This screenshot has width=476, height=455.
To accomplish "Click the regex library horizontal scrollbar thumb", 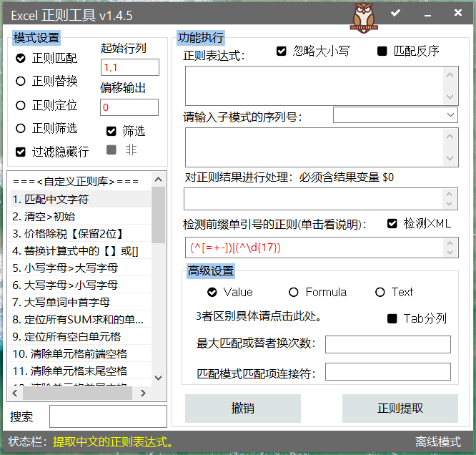I will coord(77,393).
